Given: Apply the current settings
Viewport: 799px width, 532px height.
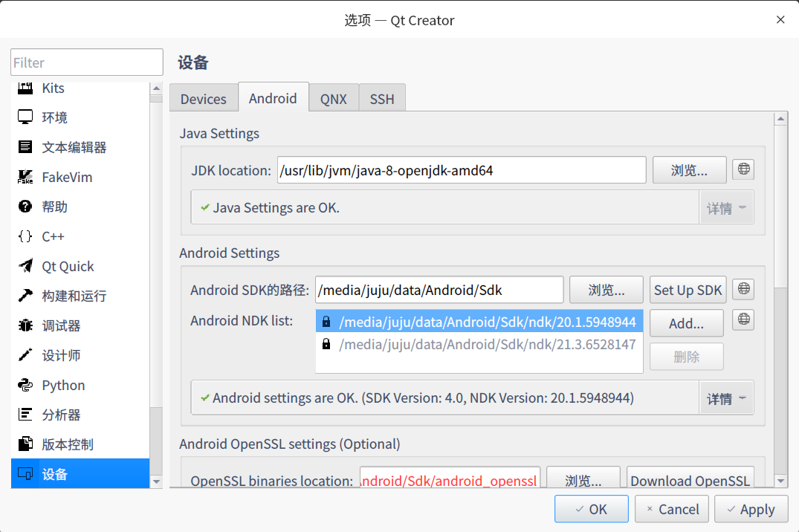Looking at the screenshot, I should 751,508.
